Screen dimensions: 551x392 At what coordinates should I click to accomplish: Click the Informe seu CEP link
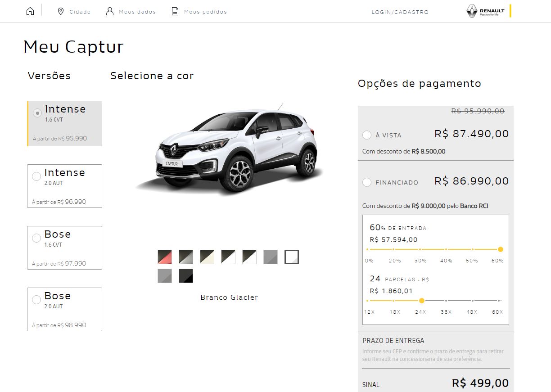(x=382, y=351)
